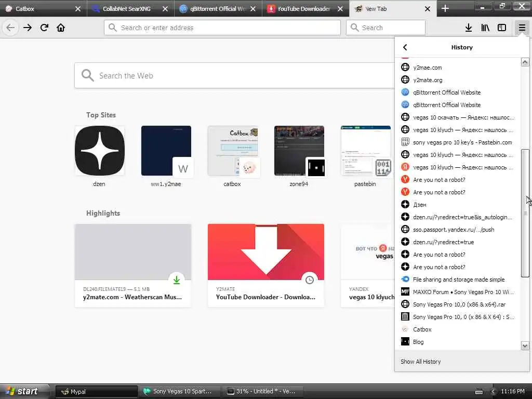Open MAXKO Forum Sony Vegas Pro entry

[x=458, y=292]
